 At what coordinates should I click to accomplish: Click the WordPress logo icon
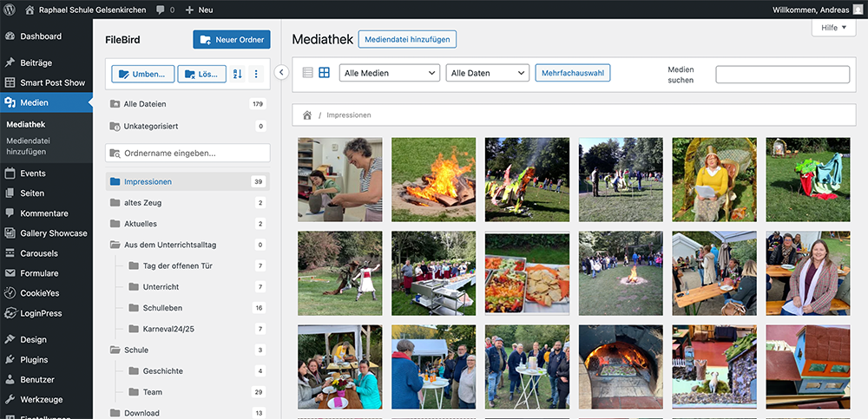point(10,10)
